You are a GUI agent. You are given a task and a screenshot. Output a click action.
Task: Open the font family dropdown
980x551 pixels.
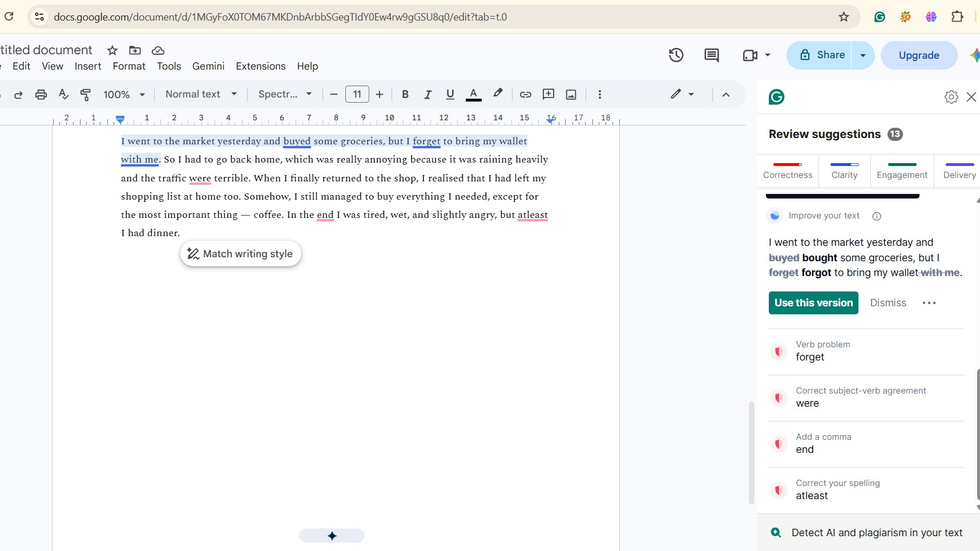[x=285, y=94]
